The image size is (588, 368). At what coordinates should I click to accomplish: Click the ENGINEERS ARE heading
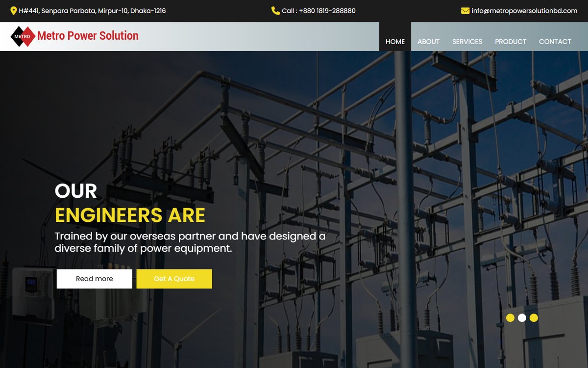pyautogui.click(x=130, y=215)
